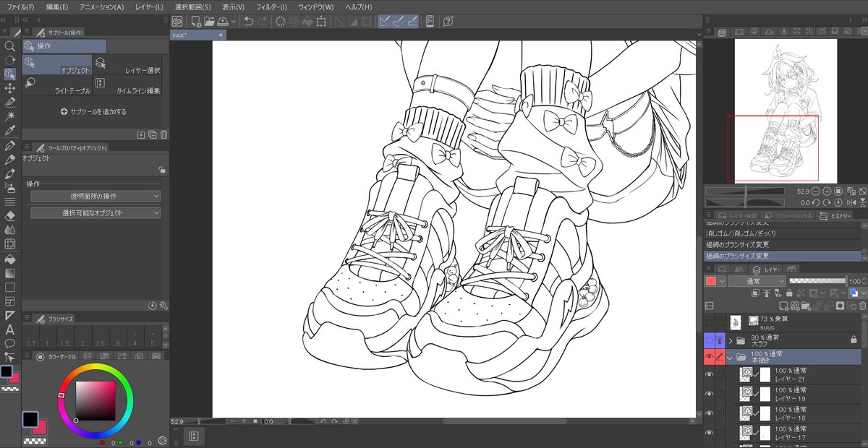Select the Gradient tool

[x=10, y=273]
